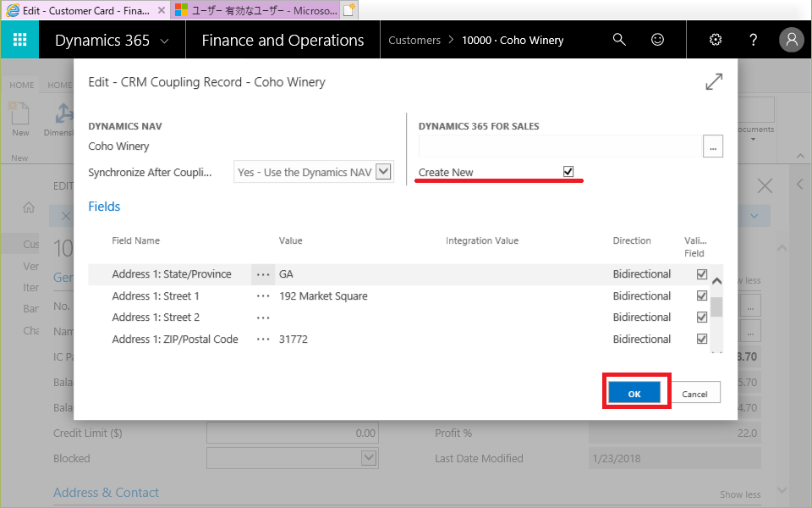
Task: Expand dialog with the diagonal arrows icon
Action: pos(714,81)
